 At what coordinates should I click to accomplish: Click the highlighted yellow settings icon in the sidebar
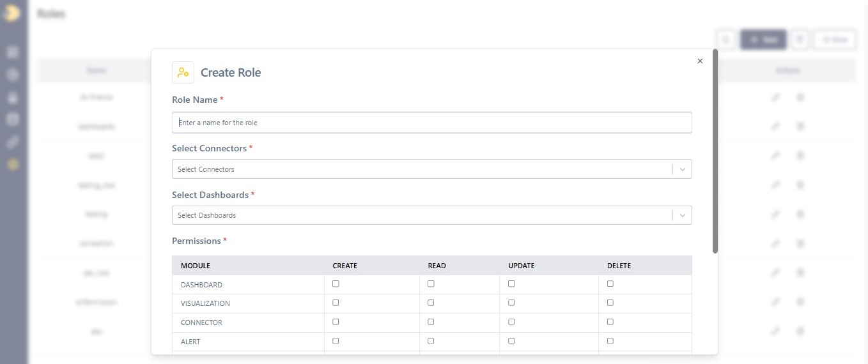[13, 164]
